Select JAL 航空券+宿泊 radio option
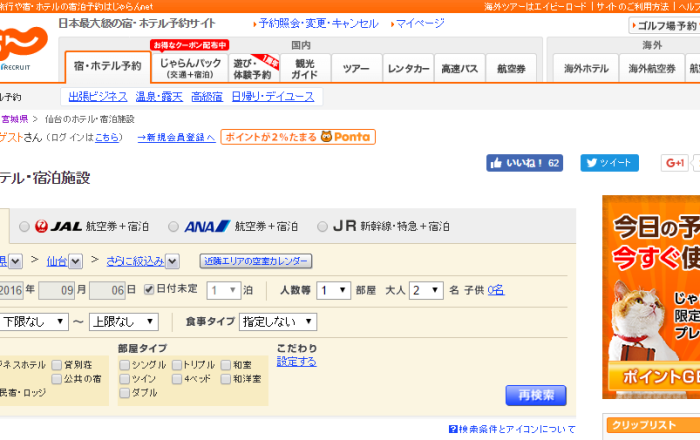700x440 pixels. click(24, 227)
